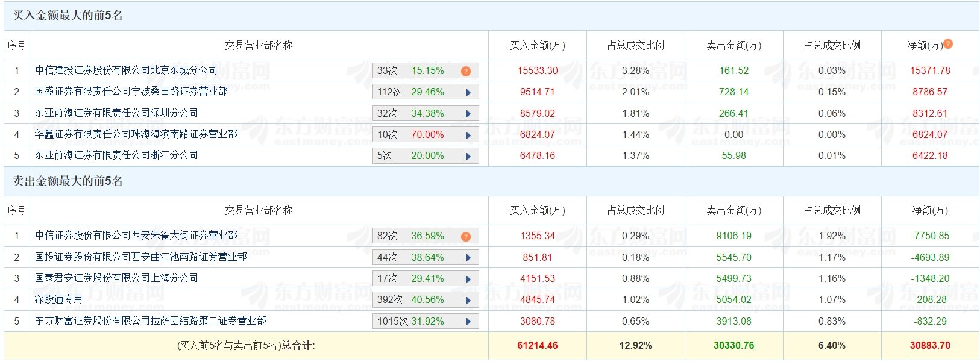Screen dimensions: 980x362
Task: Click the sell amount 5054.02
Action: click(734, 299)
